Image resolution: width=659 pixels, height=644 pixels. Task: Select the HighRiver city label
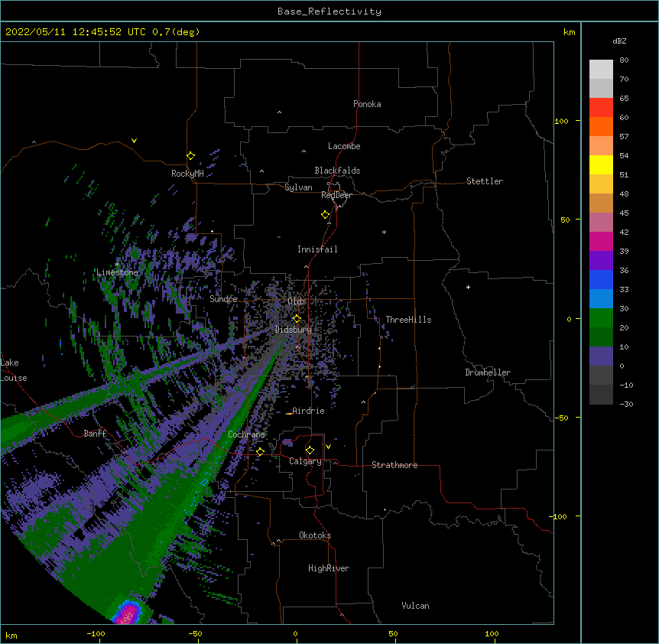pos(329,568)
